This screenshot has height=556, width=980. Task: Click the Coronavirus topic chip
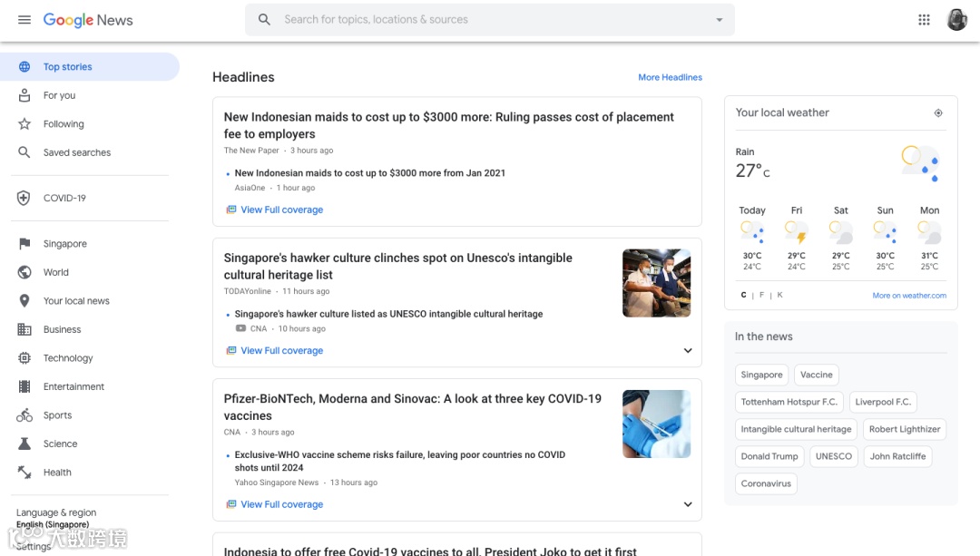766,483
